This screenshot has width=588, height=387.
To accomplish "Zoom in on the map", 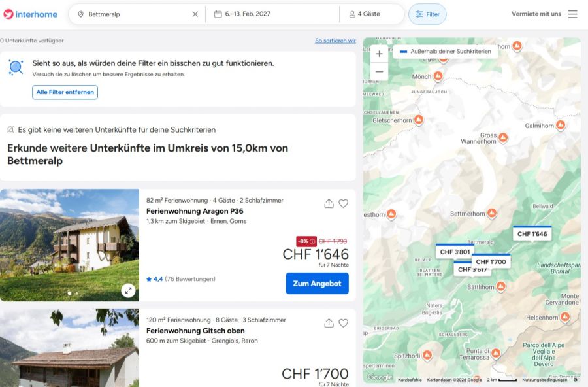I will pyautogui.click(x=379, y=54).
